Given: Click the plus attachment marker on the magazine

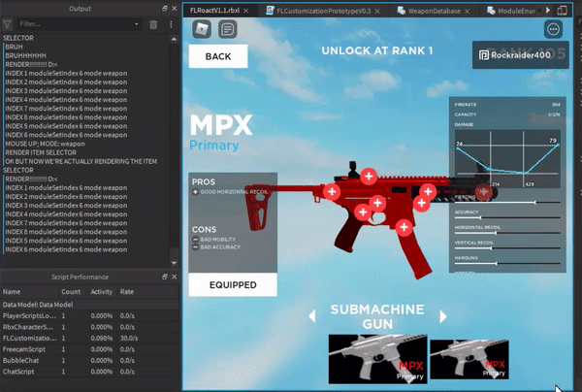Looking at the screenshot, I should 404,227.
